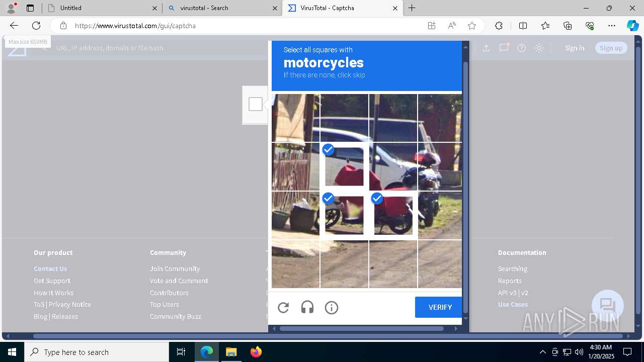Open the Collections icon
644x362 pixels.
click(568, 26)
